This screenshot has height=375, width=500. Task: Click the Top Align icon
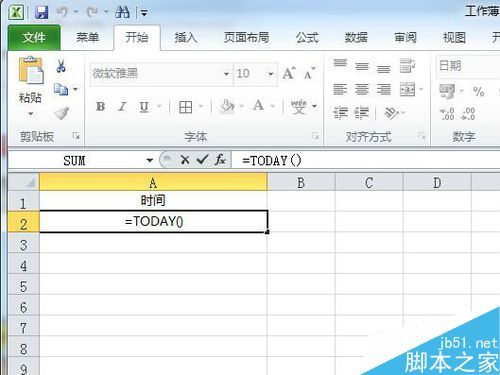point(340,64)
